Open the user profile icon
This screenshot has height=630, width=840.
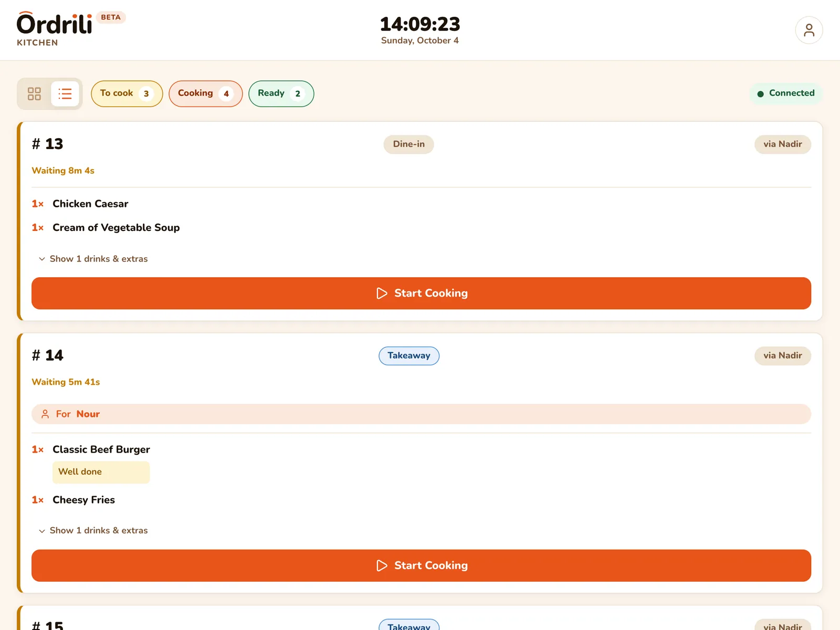click(x=808, y=30)
